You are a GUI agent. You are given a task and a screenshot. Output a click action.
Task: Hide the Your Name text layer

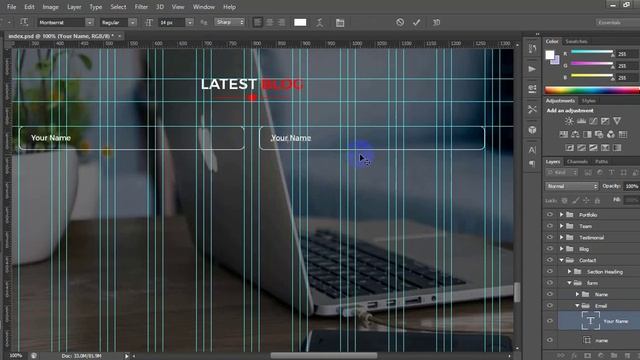[550, 321]
